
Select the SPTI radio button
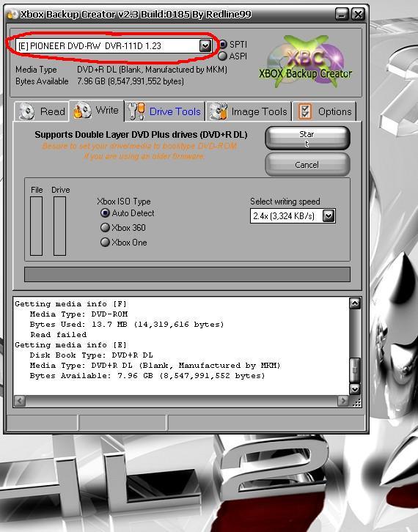click(223, 45)
